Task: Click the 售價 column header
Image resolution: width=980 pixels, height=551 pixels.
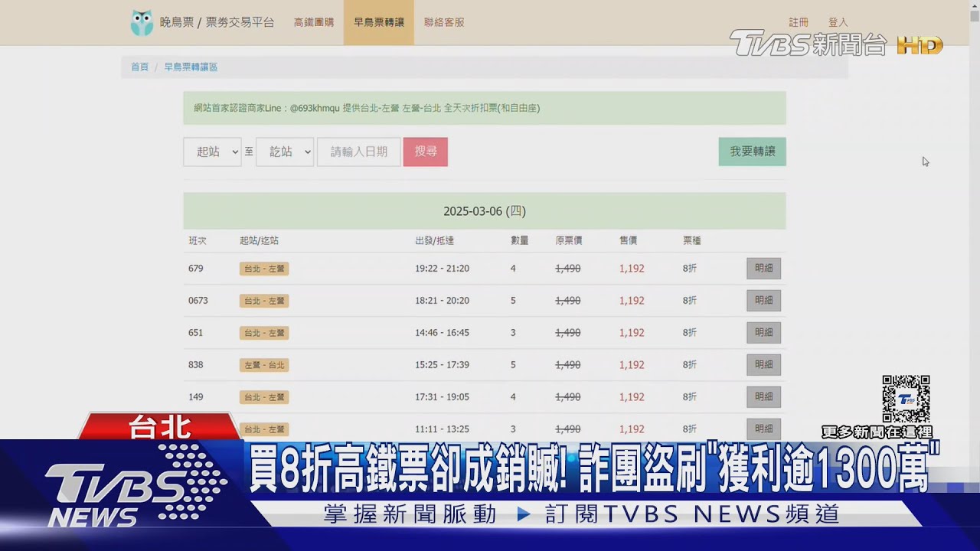Action: (629, 240)
